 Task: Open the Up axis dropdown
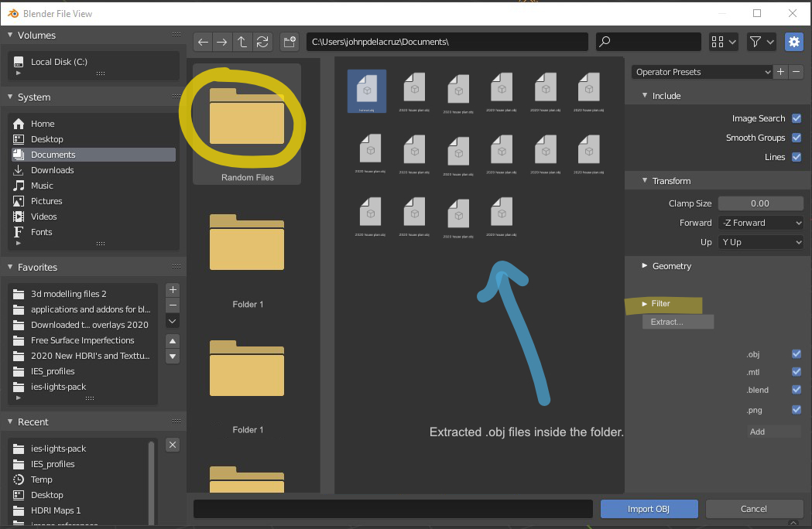point(761,242)
